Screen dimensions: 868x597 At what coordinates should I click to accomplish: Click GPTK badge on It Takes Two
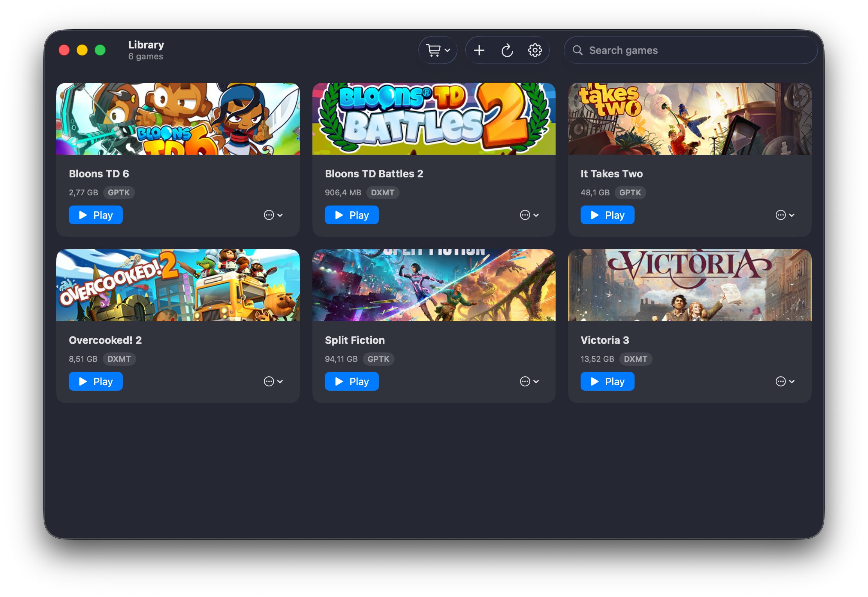tap(630, 193)
